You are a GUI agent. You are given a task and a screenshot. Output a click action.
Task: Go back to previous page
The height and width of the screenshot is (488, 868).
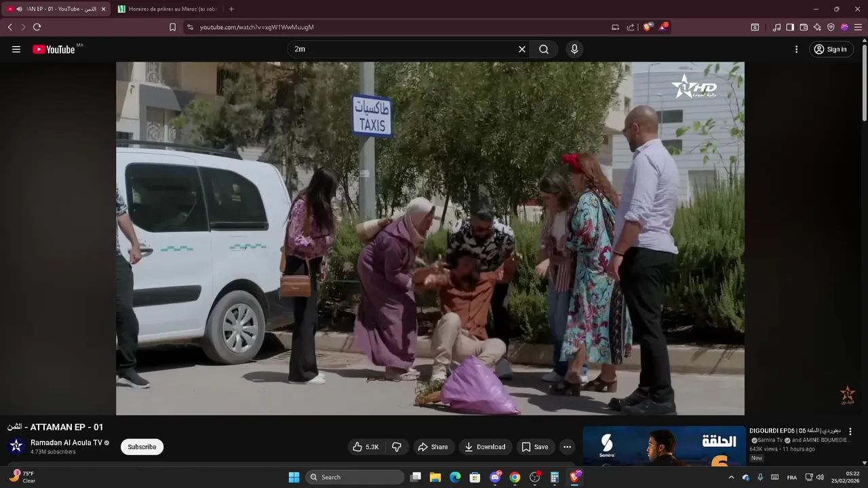click(x=9, y=27)
